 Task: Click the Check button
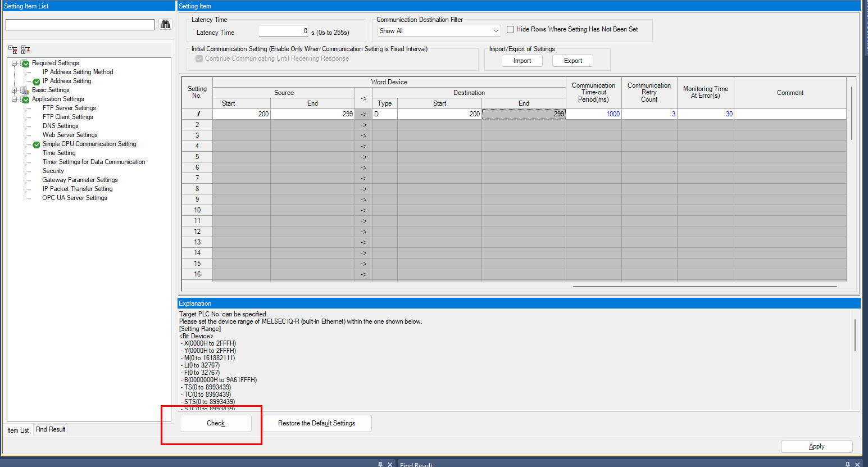(216, 423)
